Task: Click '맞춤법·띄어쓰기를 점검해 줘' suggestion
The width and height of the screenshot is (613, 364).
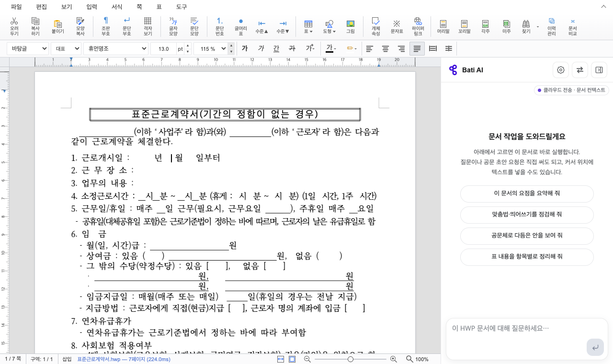Action: click(x=527, y=215)
